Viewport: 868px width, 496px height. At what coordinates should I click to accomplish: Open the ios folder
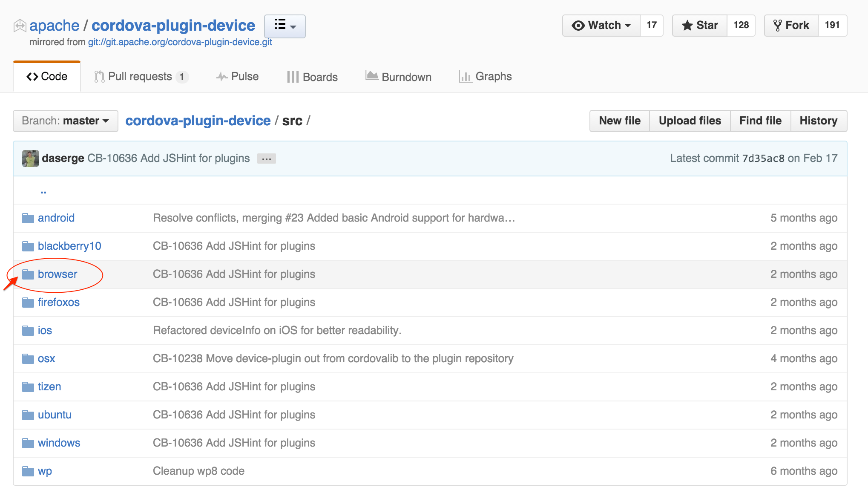click(45, 331)
